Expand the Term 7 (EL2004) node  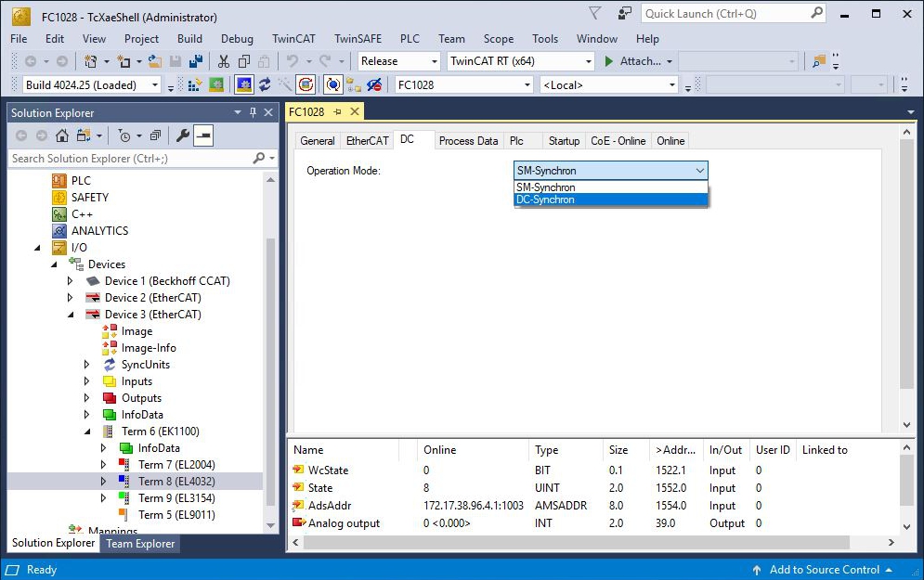pos(104,465)
